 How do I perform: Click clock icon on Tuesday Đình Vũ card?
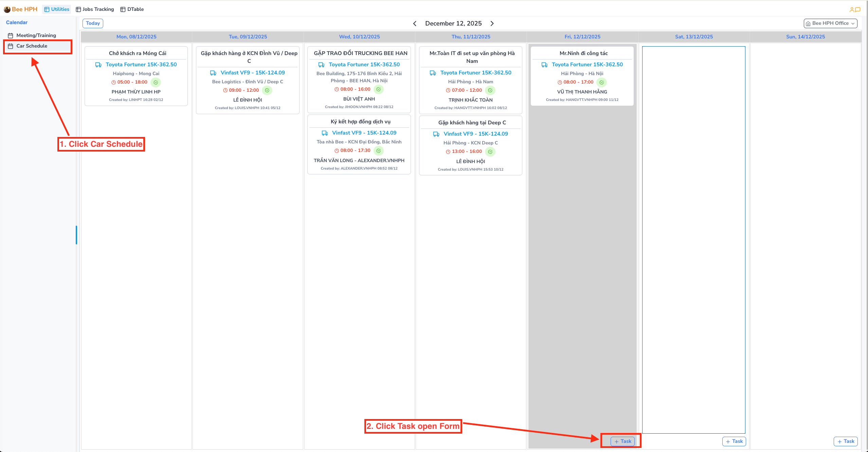tap(225, 90)
